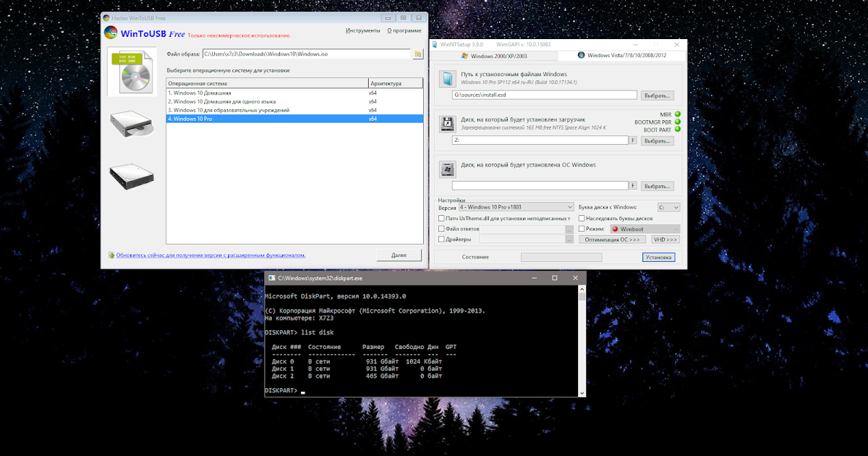Click the WinToUSB logo in the header
The width and height of the screenshot is (868, 456).
111,33
